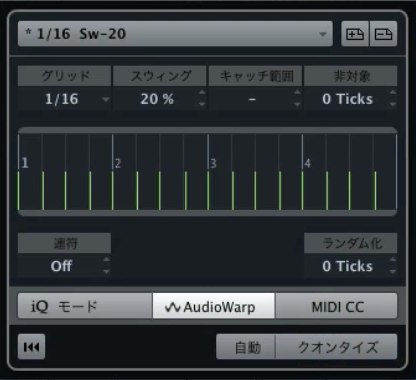Decrease the キャッチ範囲 value with down arrow
Viewport: 416px width, 380px height.
point(297,104)
